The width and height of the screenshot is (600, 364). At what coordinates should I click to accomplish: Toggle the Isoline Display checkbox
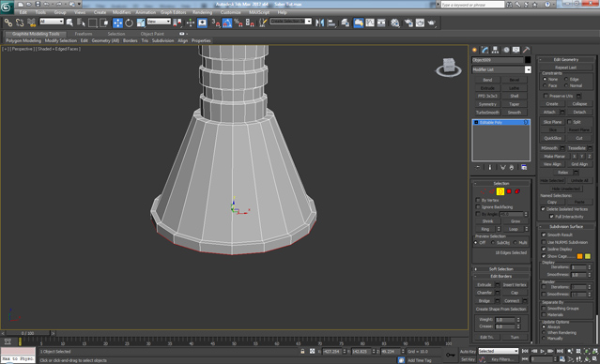544,250
